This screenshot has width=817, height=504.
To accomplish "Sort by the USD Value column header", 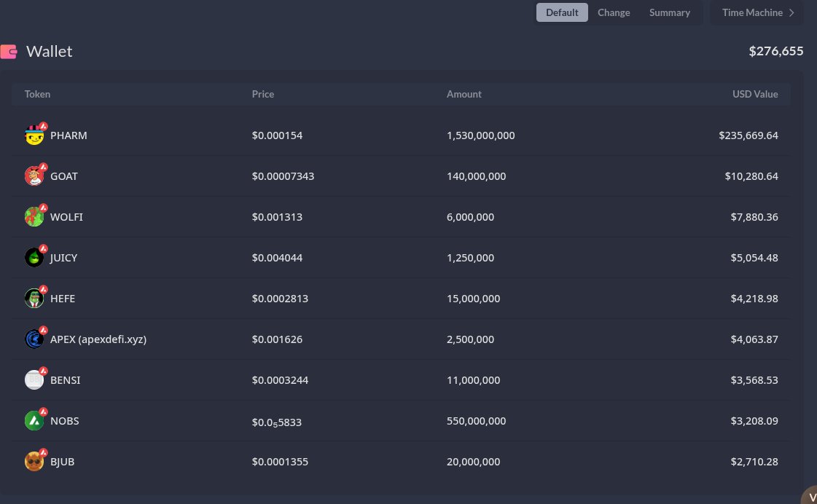I will tap(755, 94).
